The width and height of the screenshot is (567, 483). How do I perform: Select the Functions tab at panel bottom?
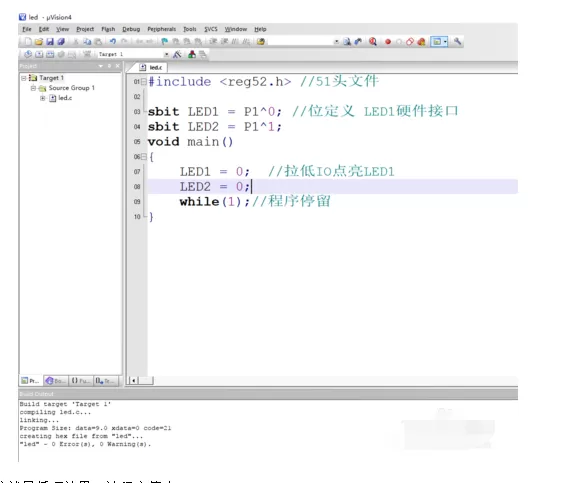tap(80, 381)
